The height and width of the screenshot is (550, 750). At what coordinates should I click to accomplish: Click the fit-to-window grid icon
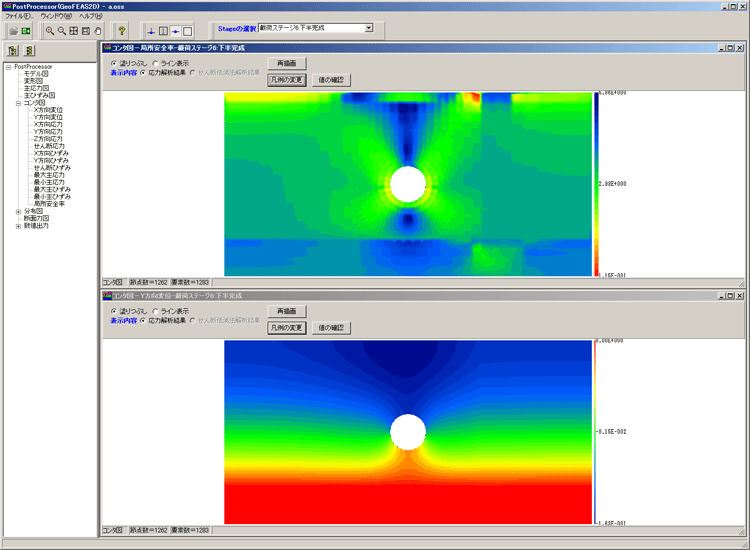[x=74, y=31]
